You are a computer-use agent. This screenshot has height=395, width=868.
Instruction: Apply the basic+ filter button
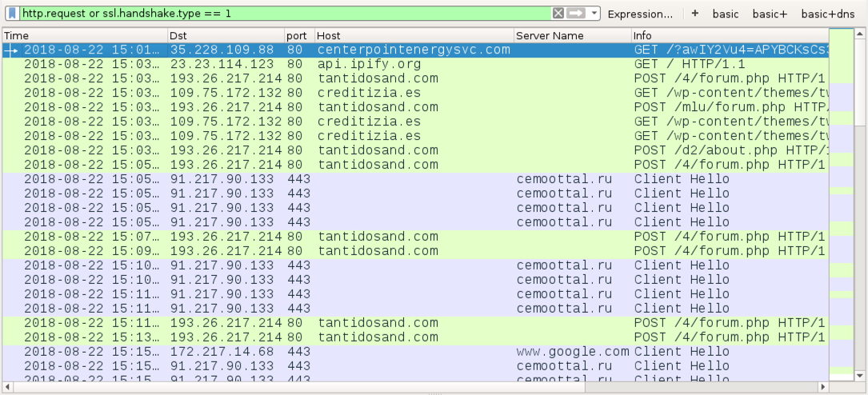[x=770, y=14]
